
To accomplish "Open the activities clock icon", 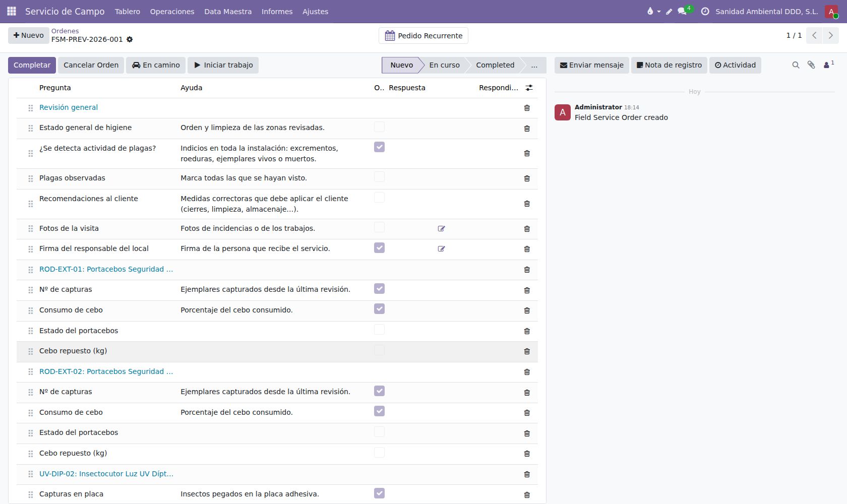I will [705, 11].
